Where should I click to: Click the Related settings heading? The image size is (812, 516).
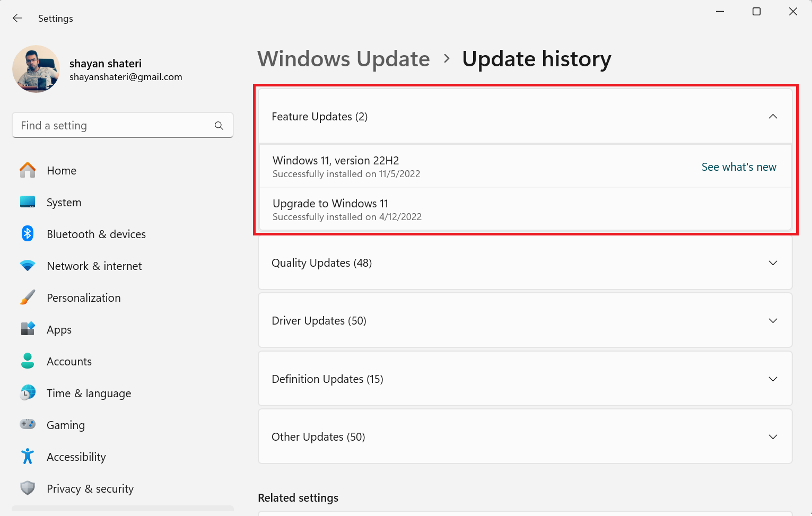[x=298, y=498]
